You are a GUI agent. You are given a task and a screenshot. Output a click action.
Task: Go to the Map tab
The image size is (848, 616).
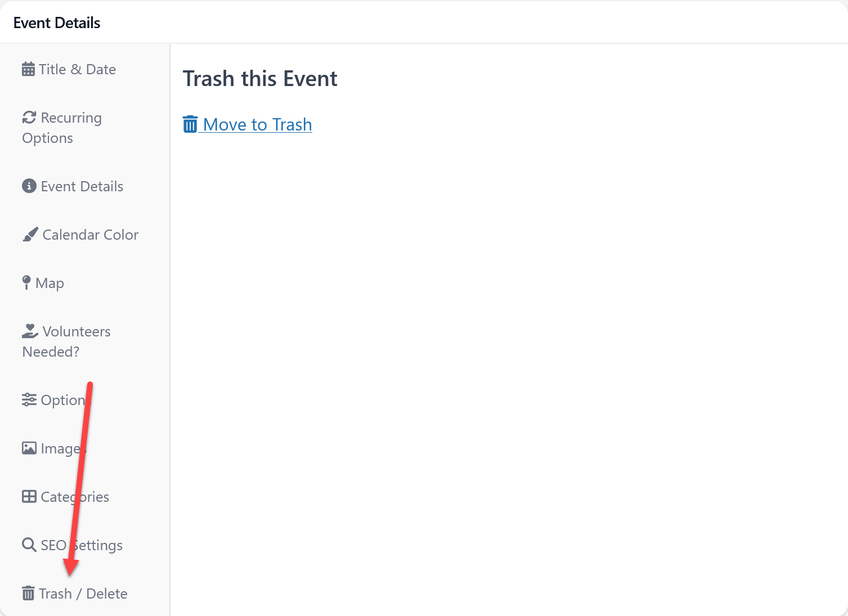(50, 284)
